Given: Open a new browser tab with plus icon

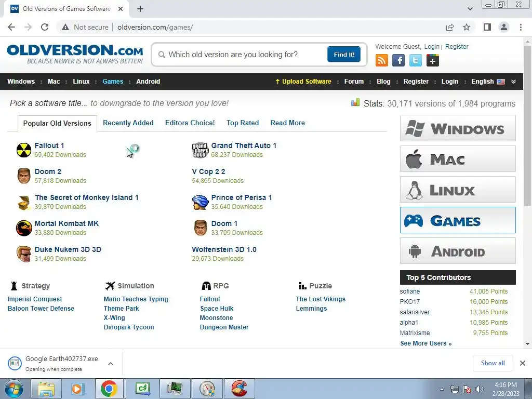Looking at the screenshot, I should click(x=140, y=9).
